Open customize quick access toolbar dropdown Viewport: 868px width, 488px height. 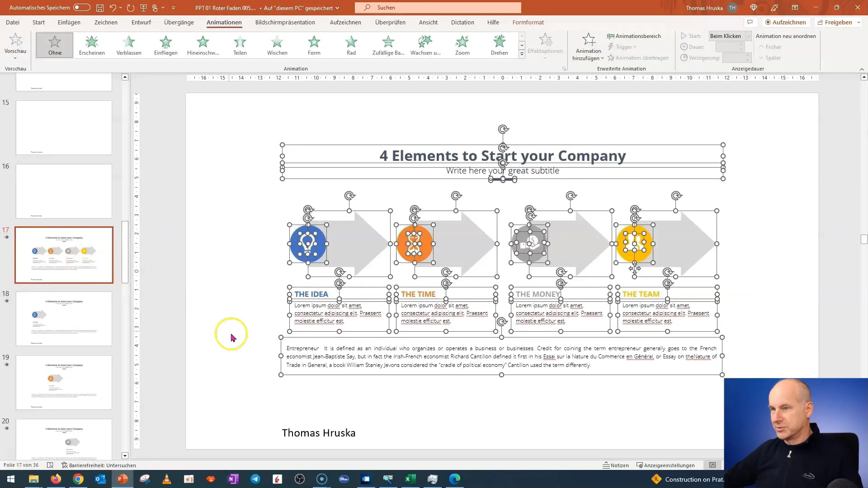[173, 8]
